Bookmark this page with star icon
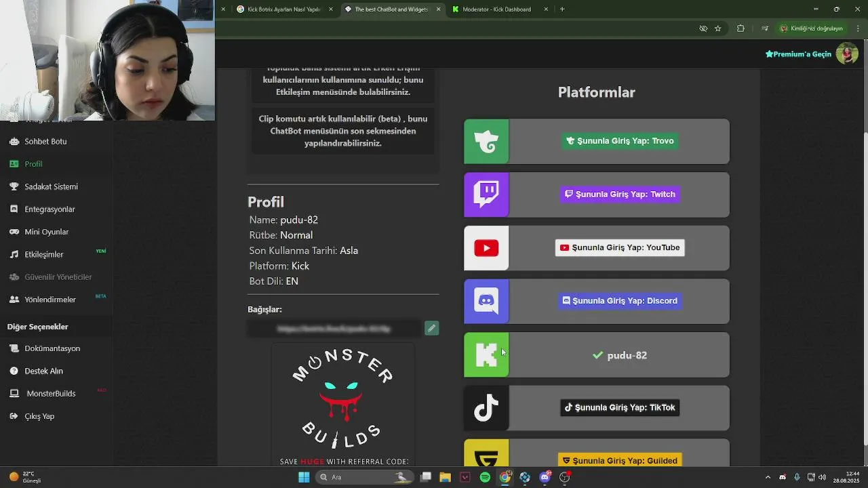 tap(717, 28)
